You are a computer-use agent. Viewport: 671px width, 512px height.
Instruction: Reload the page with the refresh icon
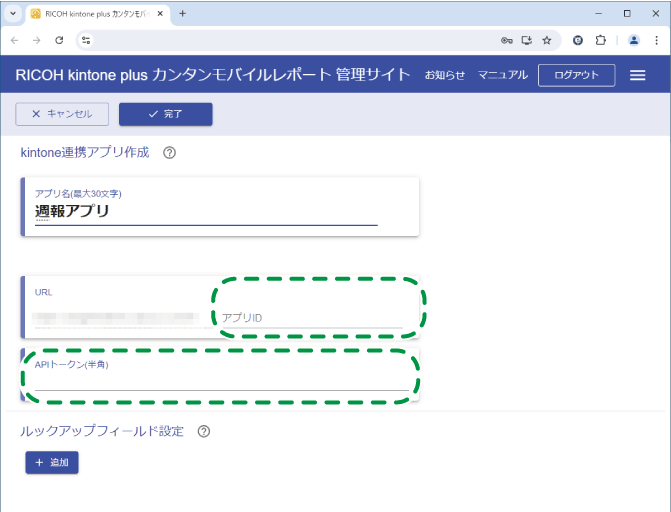point(59,40)
